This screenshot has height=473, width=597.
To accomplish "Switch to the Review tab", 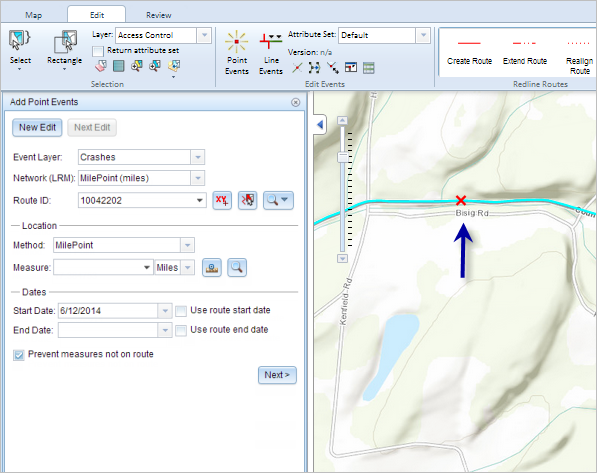I will [158, 15].
